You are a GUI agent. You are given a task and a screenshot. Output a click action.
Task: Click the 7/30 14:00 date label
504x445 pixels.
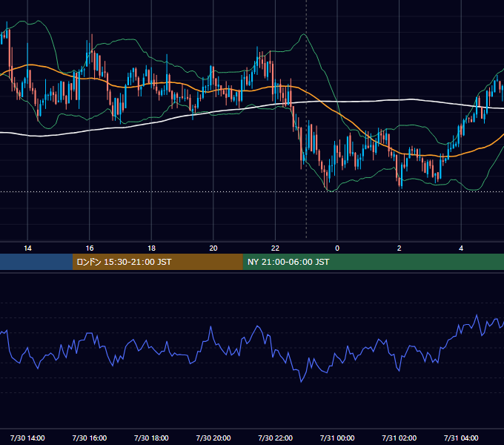pos(27,438)
